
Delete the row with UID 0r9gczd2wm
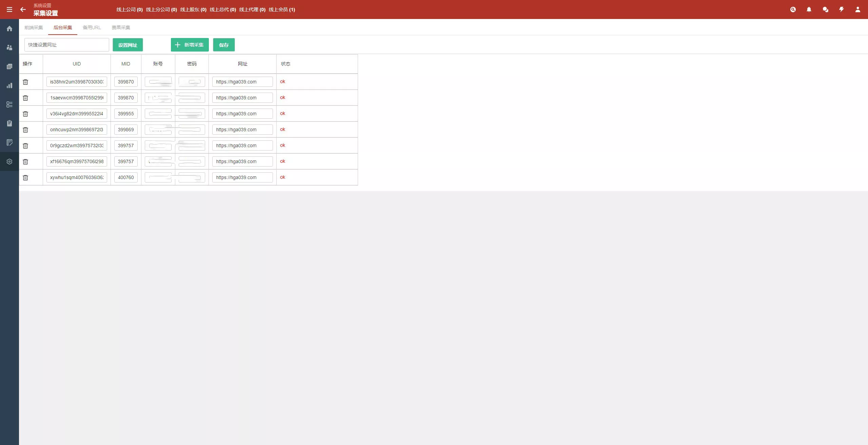(25, 146)
